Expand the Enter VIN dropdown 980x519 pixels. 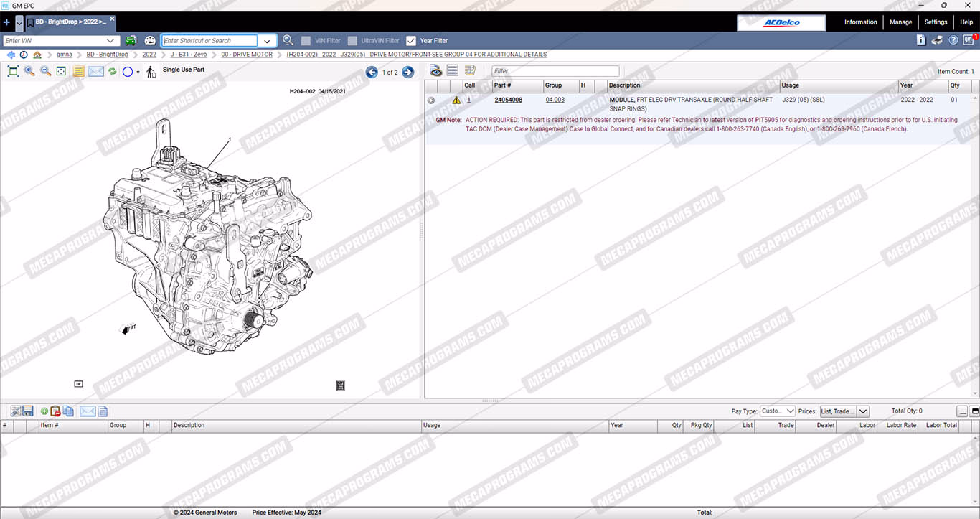coord(111,41)
